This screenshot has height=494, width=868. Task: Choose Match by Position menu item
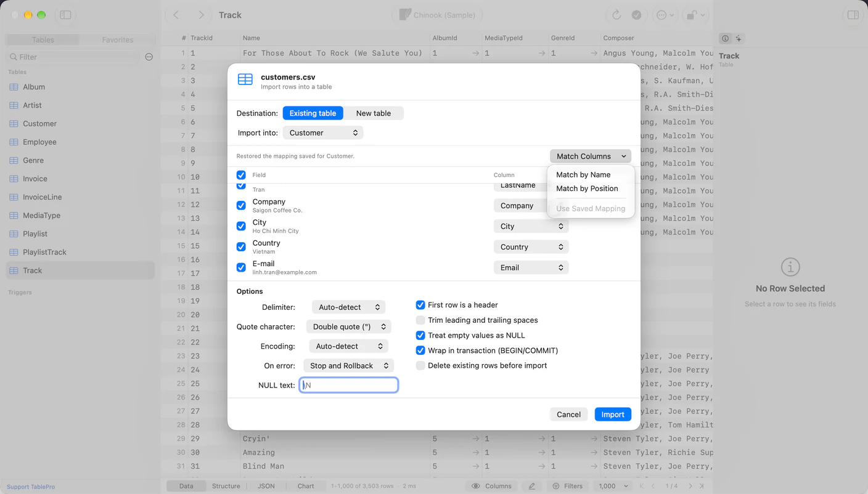coord(587,188)
